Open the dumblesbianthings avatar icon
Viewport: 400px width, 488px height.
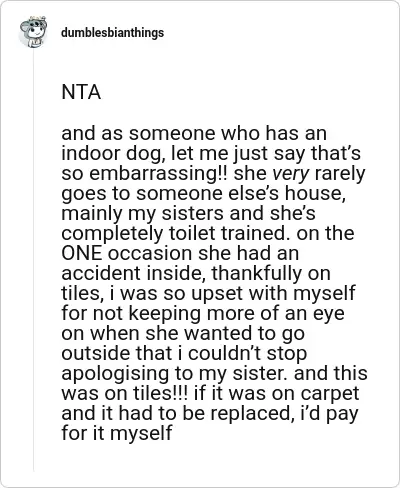click(x=33, y=32)
